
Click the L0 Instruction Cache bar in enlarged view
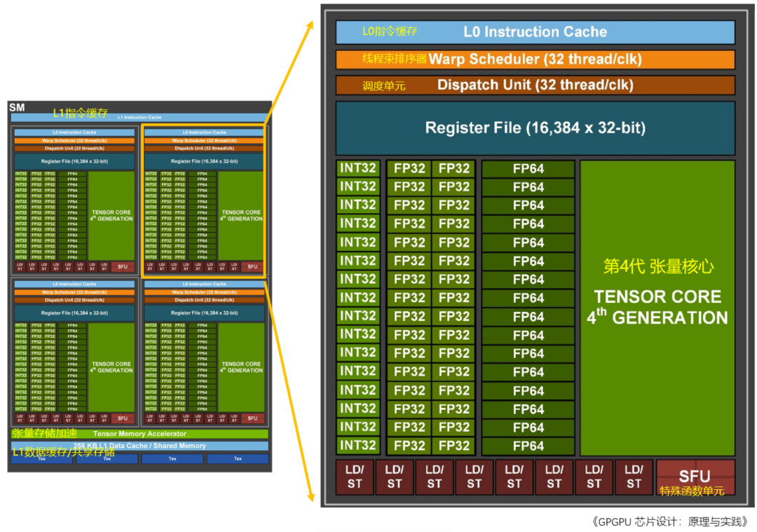pos(535,32)
